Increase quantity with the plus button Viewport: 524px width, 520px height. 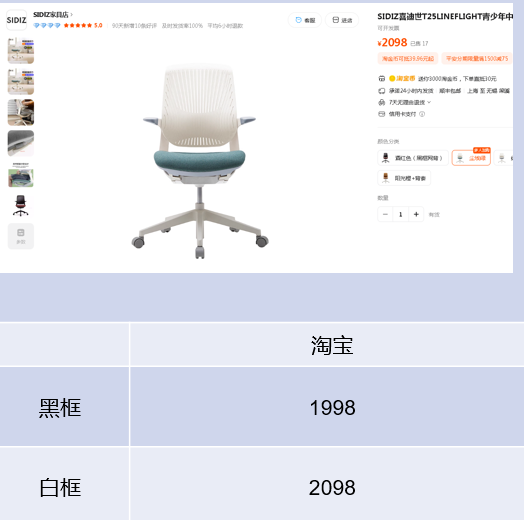click(416, 214)
